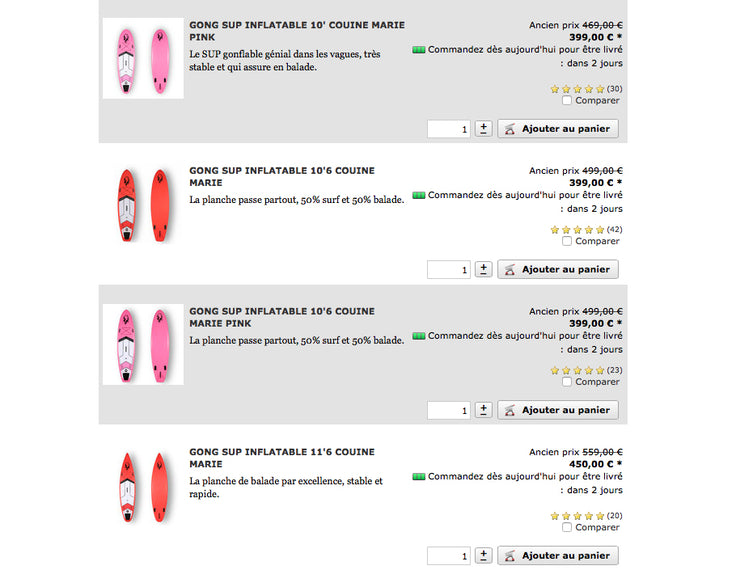Open the 42 reviews star rating
The height and width of the screenshot is (570, 736).
pos(577,230)
